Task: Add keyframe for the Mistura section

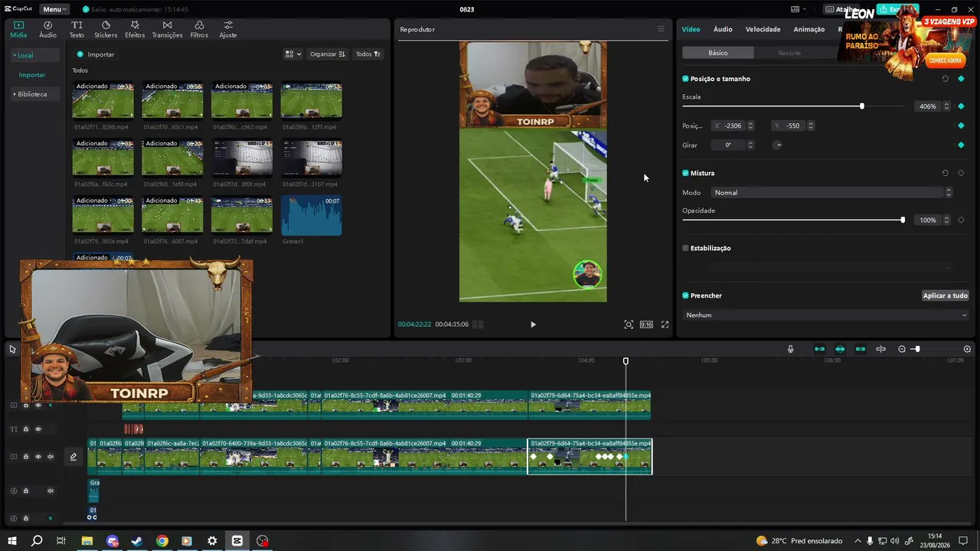Action: pos(961,173)
